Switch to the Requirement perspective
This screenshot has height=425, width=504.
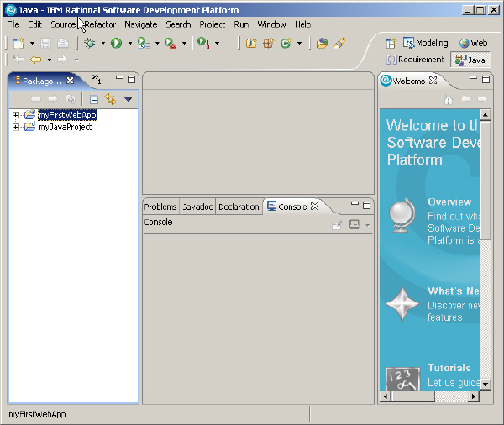415,60
